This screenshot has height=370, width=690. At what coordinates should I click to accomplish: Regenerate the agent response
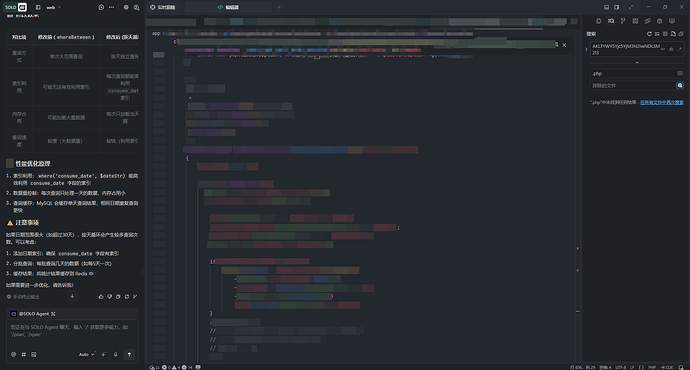pyautogui.click(x=127, y=297)
